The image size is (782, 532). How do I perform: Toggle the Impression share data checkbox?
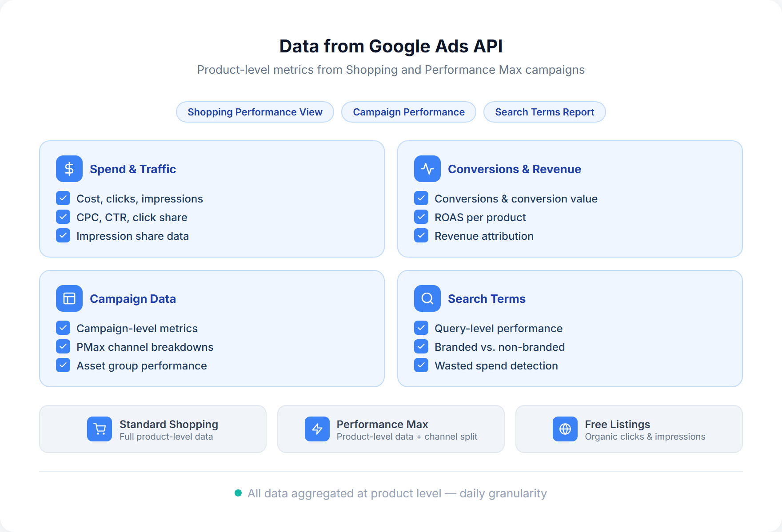coord(63,235)
